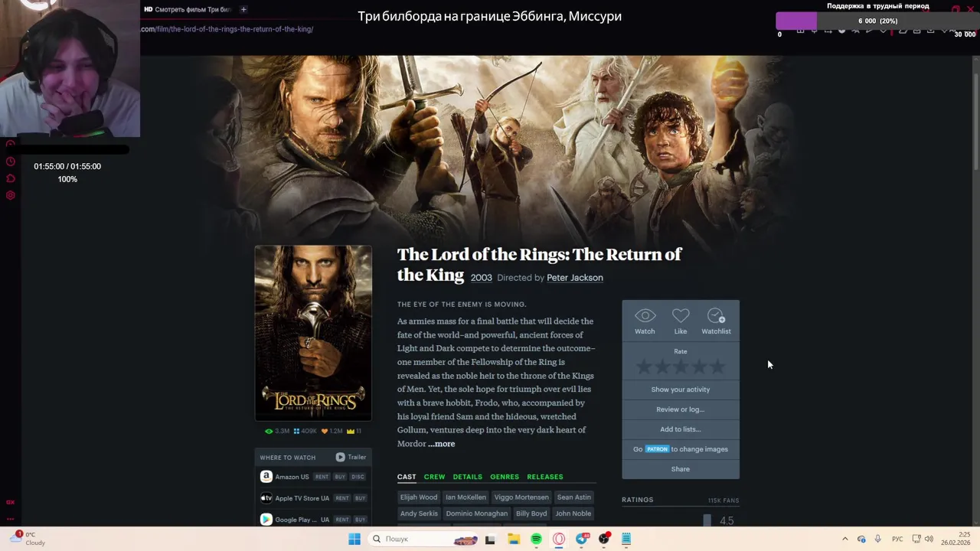Click the 409K lists count icon
This screenshot has height=551, width=980.
(296, 431)
